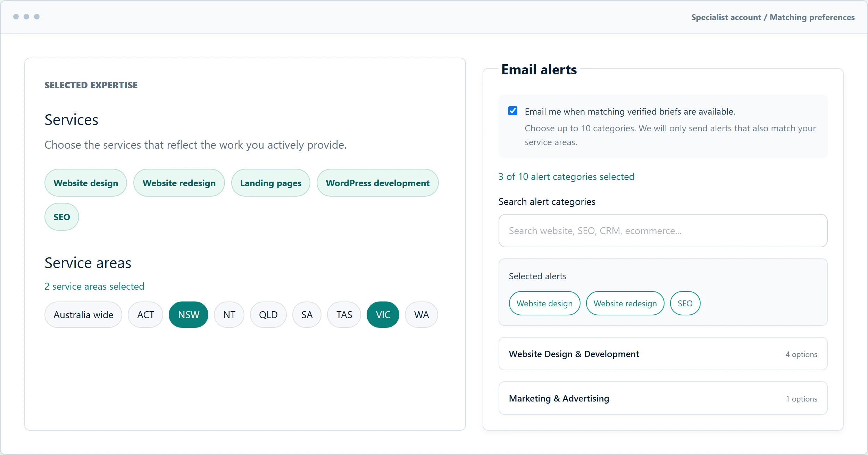Viewport: 868px width, 455px height.
Task: Uncheck the email alerts checkbox
Action: click(x=512, y=111)
